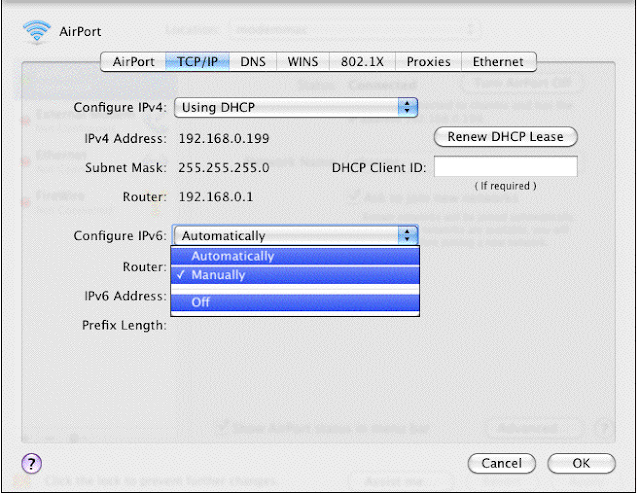The height and width of the screenshot is (494, 640).
Task: Click the Renew DHCP Lease button
Action: click(506, 137)
